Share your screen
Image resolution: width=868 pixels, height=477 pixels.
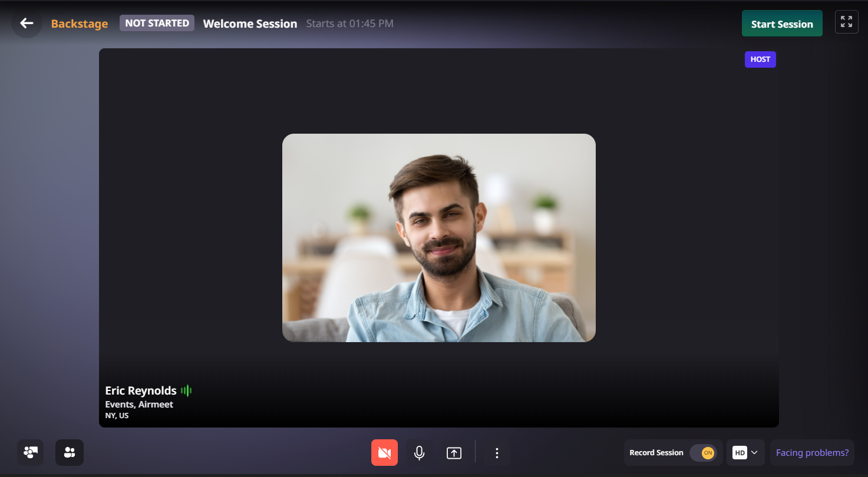[x=454, y=453]
